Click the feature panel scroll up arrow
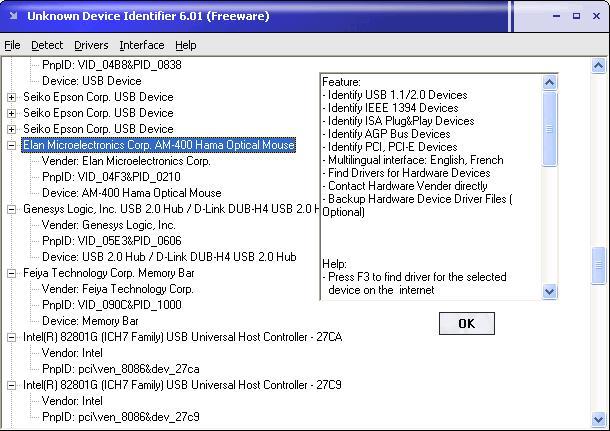 (x=549, y=82)
